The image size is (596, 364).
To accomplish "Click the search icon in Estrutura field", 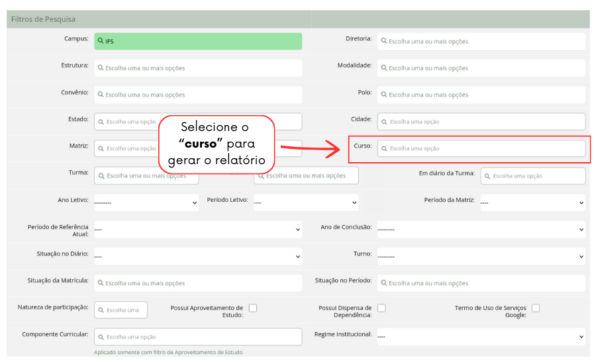I will coord(101,68).
